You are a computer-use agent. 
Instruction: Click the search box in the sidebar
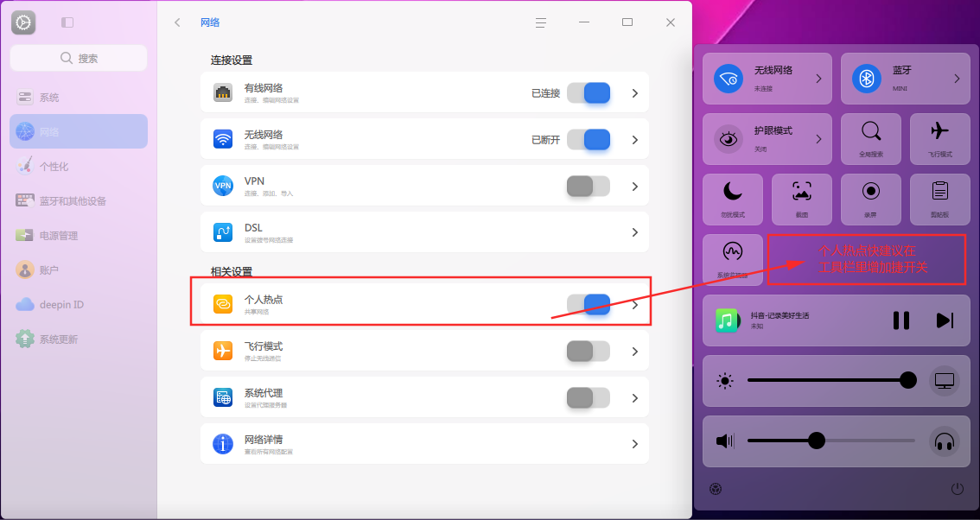(79, 58)
